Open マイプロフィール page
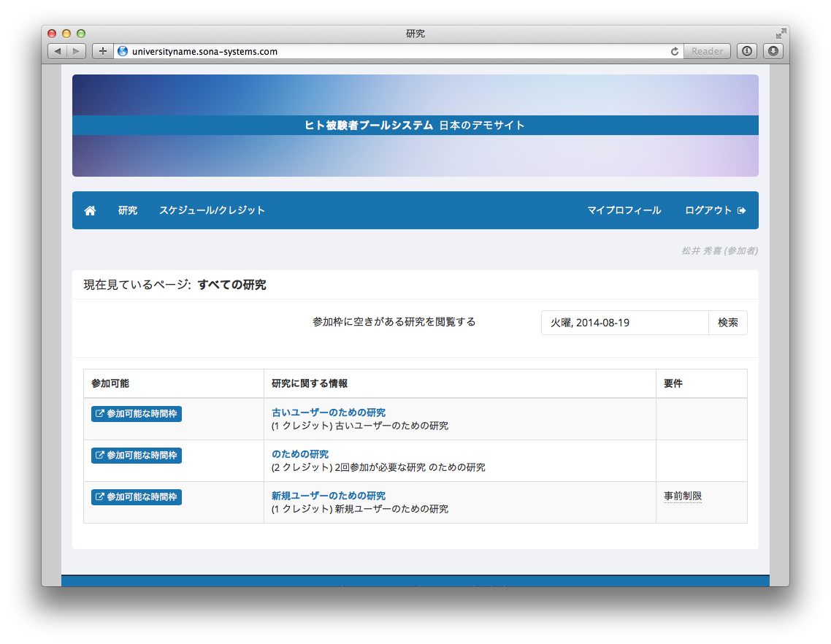This screenshot has width=831, height=644. (624, 210)
